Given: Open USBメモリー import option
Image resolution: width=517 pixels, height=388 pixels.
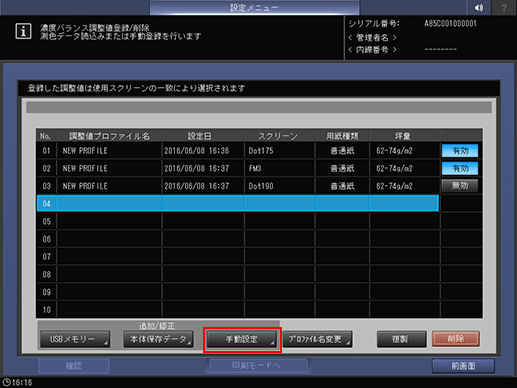Looking at the screenshot, I should tap(75, 339).
